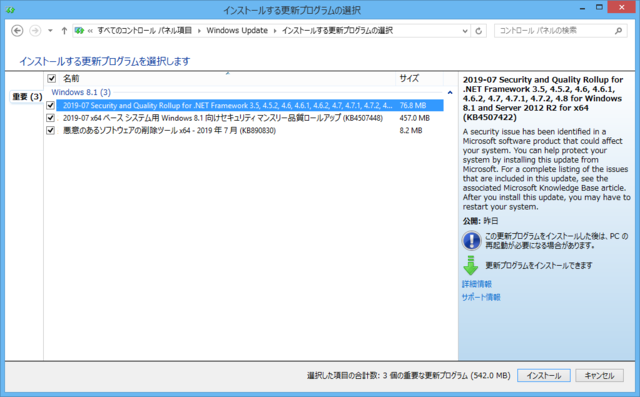Screen dimensions: 640x397
Task: Click the インストールする更新プログラムの選択 breadcrumb
Action: pos(337,31)
